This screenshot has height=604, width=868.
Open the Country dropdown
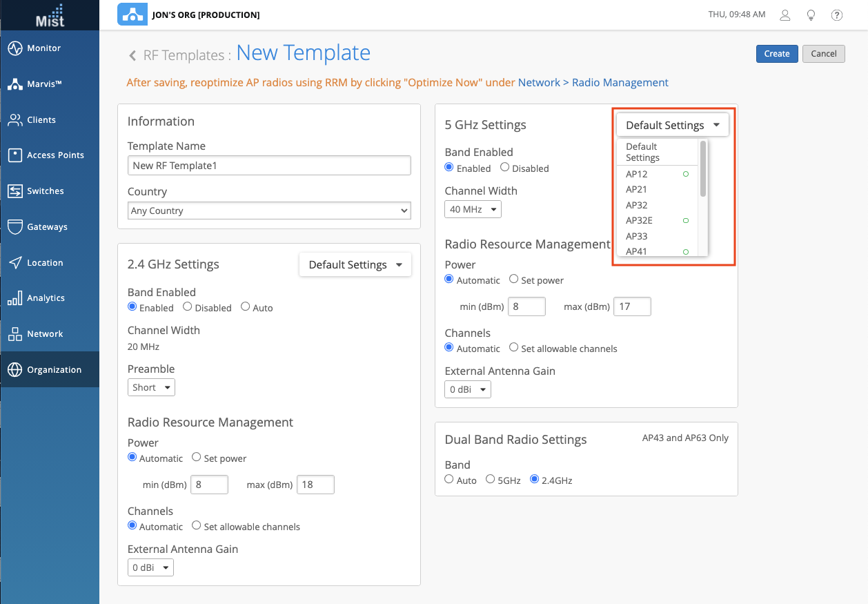(x=269, y=211)
